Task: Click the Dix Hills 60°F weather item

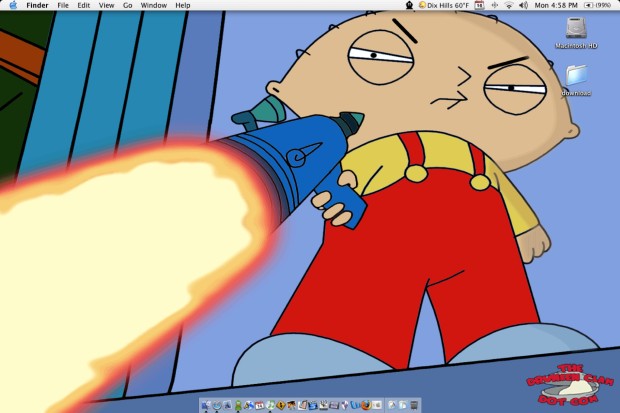Action: pyautogui.click(x=444, y=5)
